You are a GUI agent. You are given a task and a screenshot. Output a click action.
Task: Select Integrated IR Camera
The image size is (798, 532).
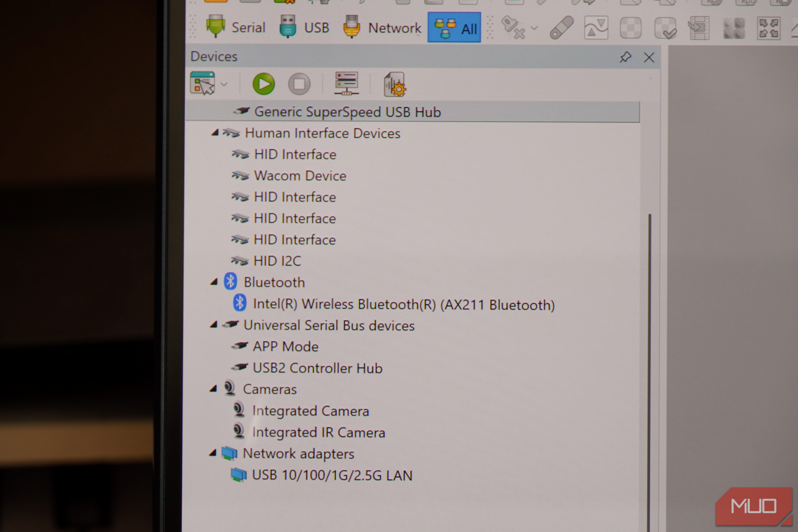pos(319,433)
